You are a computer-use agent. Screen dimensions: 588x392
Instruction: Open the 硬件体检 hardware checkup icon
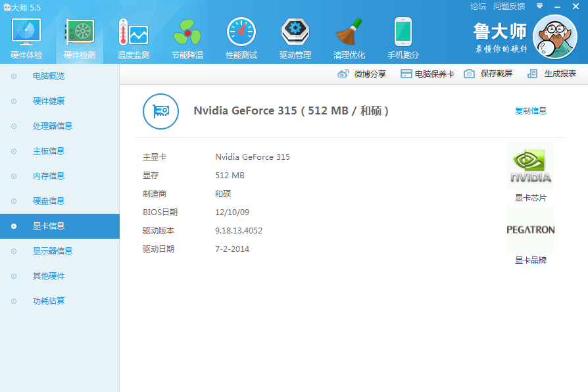26,33
